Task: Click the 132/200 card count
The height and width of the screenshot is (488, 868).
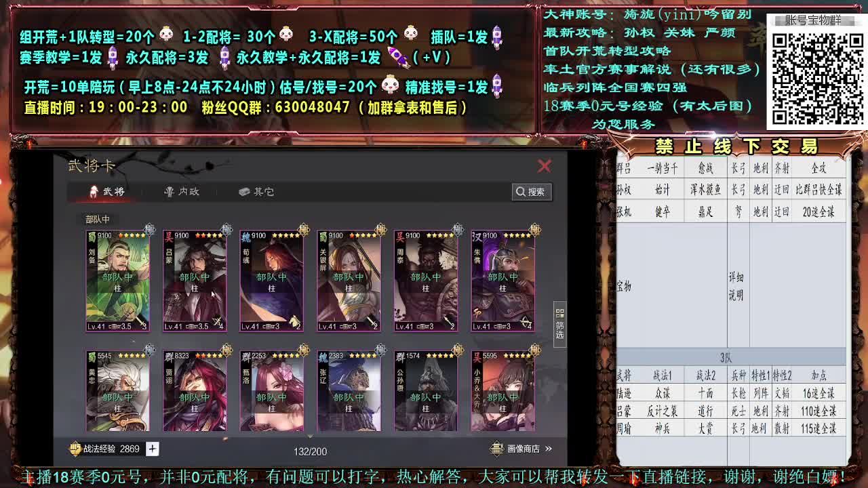Action: pyautogui.click(x=310, y=451)
